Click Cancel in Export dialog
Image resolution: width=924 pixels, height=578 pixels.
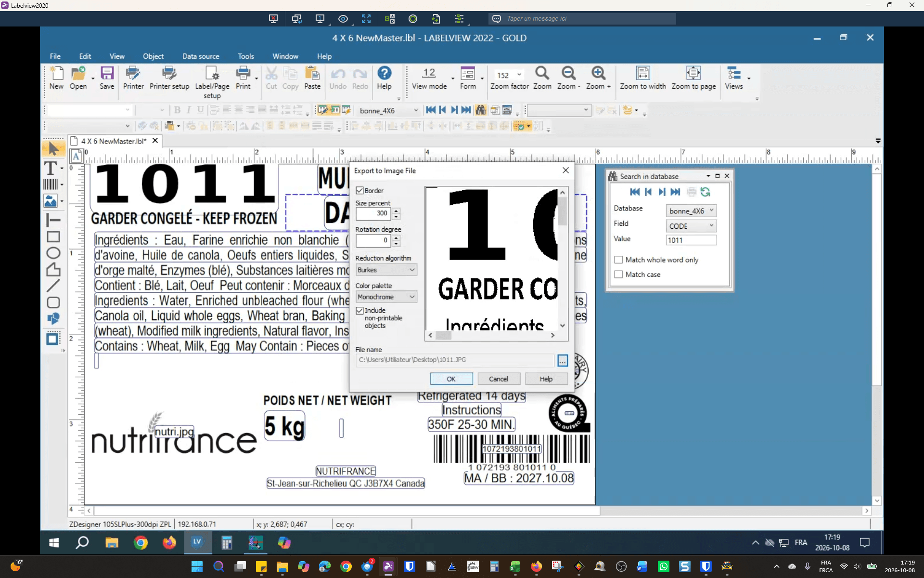coord(498,379)
